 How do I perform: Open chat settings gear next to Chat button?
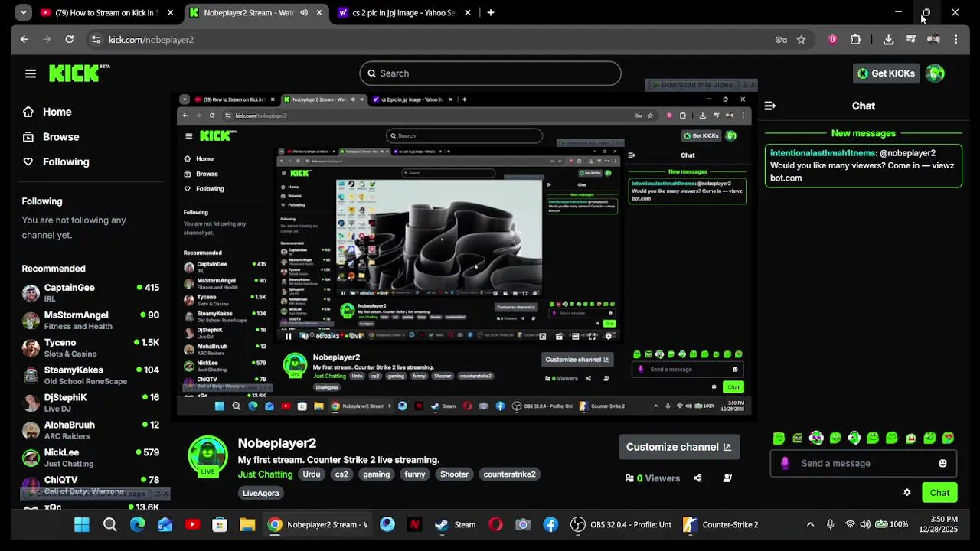907,493
